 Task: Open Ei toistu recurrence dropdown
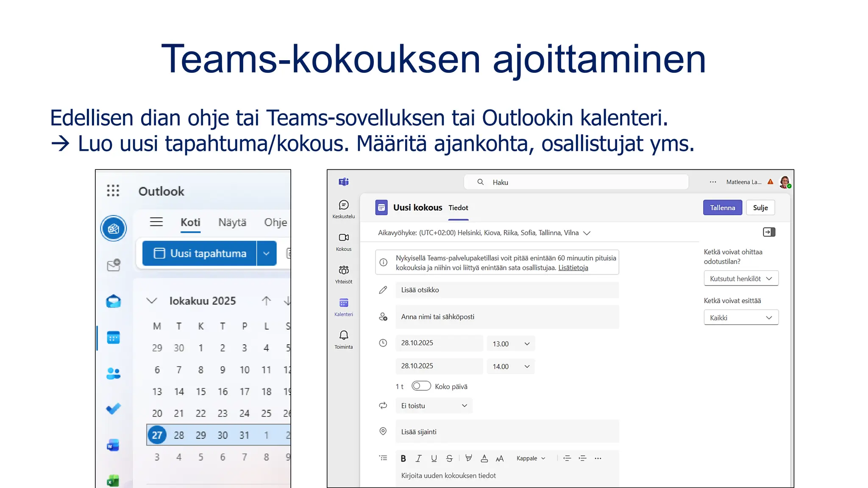coord(434,406)
